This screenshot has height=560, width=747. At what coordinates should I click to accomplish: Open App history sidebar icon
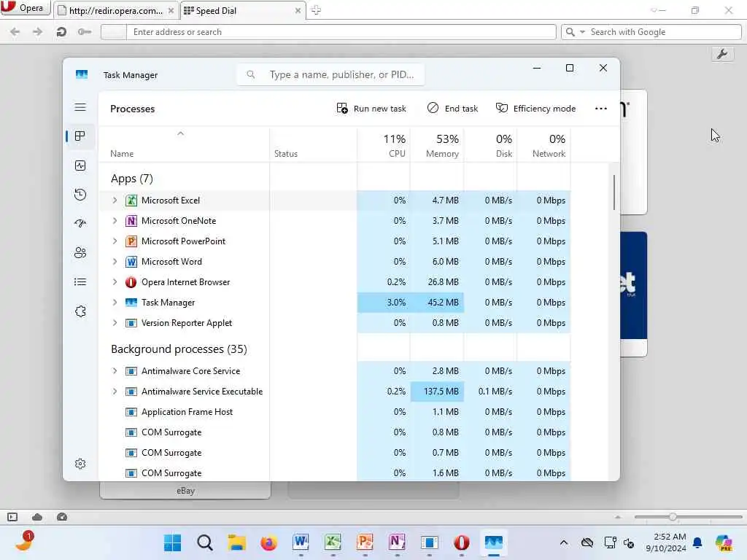coord(80,194)
